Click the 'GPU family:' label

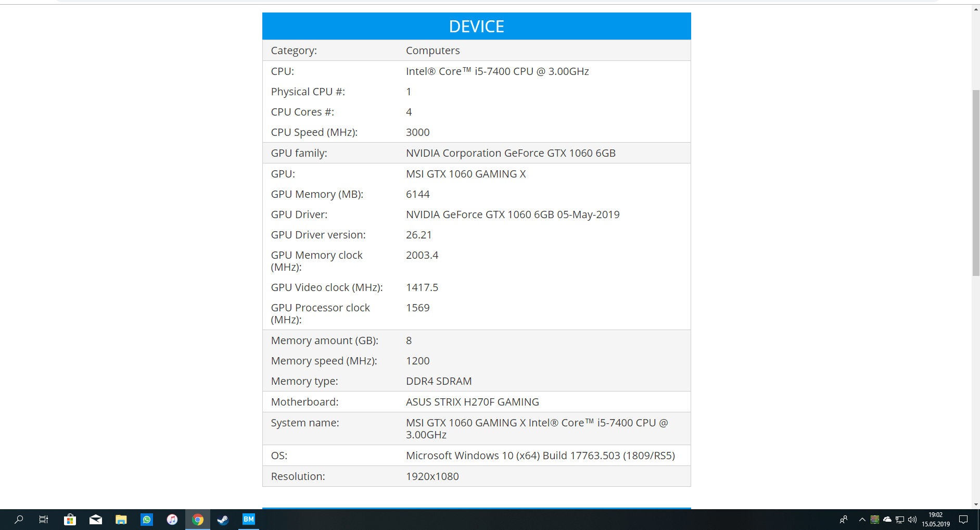(299, 153)
